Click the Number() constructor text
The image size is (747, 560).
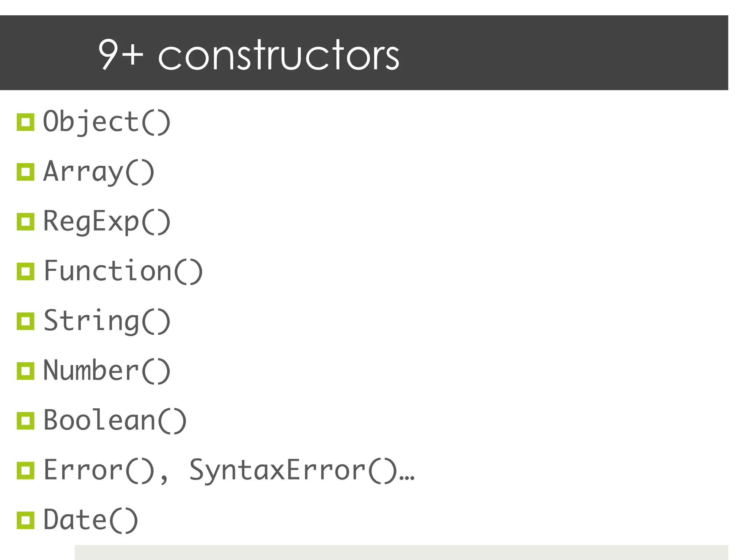pyautogui.click(x=107, y=370)
